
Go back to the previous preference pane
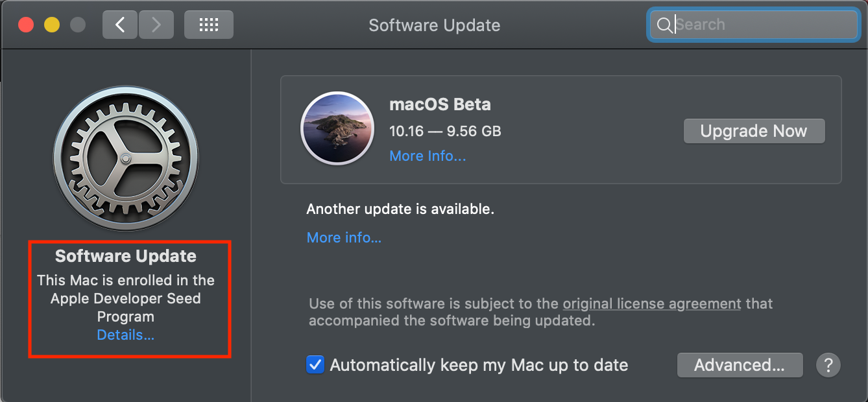pos(119,25)
